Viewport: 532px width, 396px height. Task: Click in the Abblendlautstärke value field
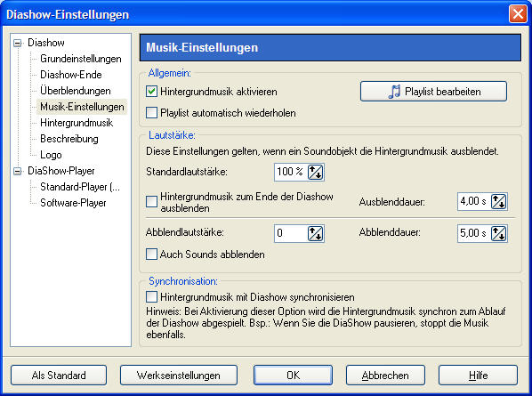pos(291,233)
